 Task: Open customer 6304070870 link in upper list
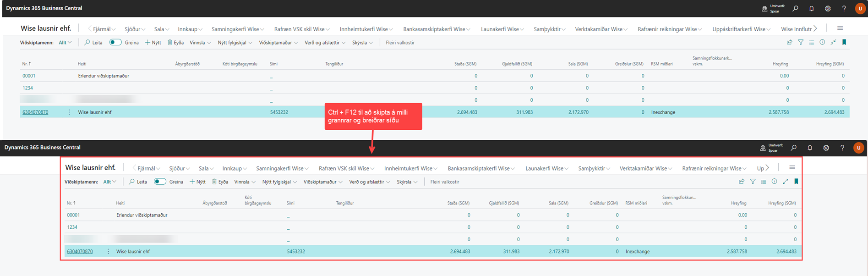[35, 112]
